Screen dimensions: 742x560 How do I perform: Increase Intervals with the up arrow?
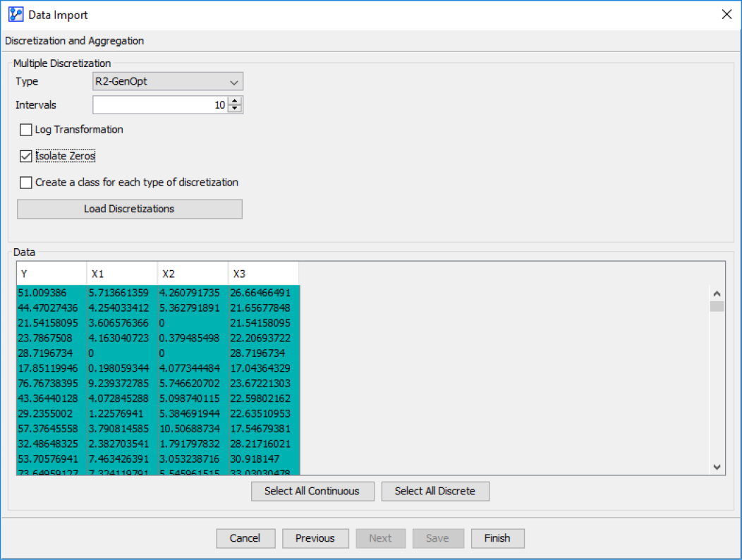(x=235, y=101)
